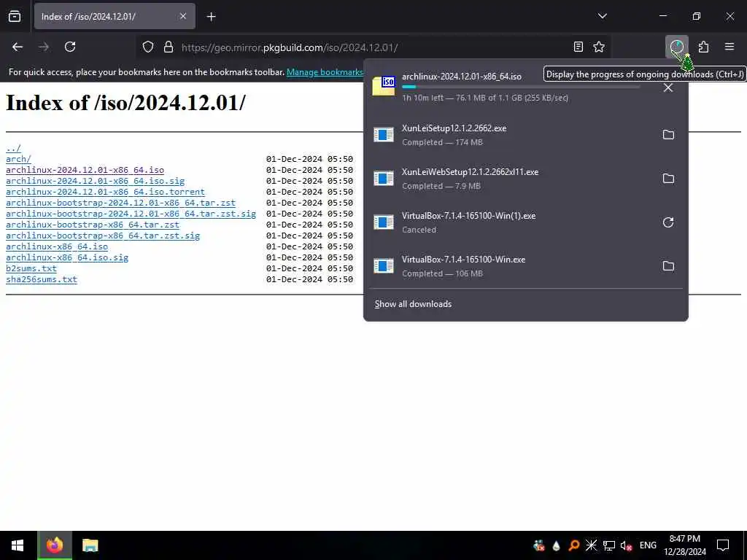Open Firefox application menu
Image resolution: width=747 pixels, height=560 pixels.
coord(729,47)
